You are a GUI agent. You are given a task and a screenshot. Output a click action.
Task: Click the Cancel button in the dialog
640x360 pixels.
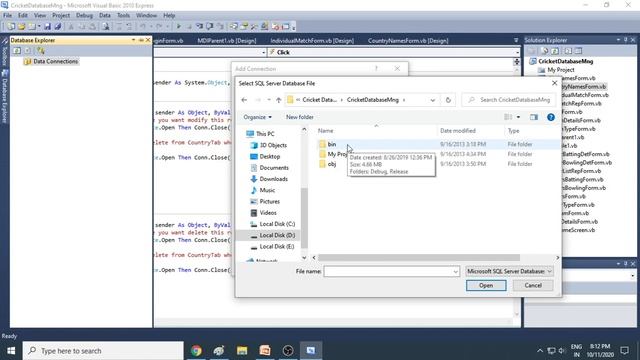[533, 285]
